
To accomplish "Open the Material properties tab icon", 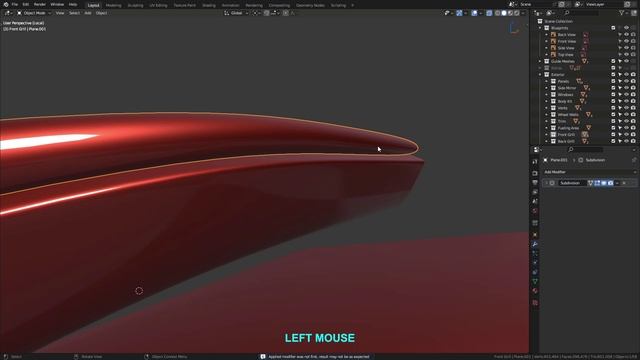I will tap(535, 291).
